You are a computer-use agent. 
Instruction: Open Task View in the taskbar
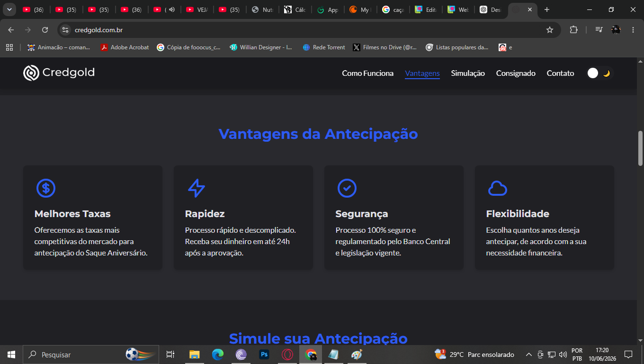(x=170, y=354)
